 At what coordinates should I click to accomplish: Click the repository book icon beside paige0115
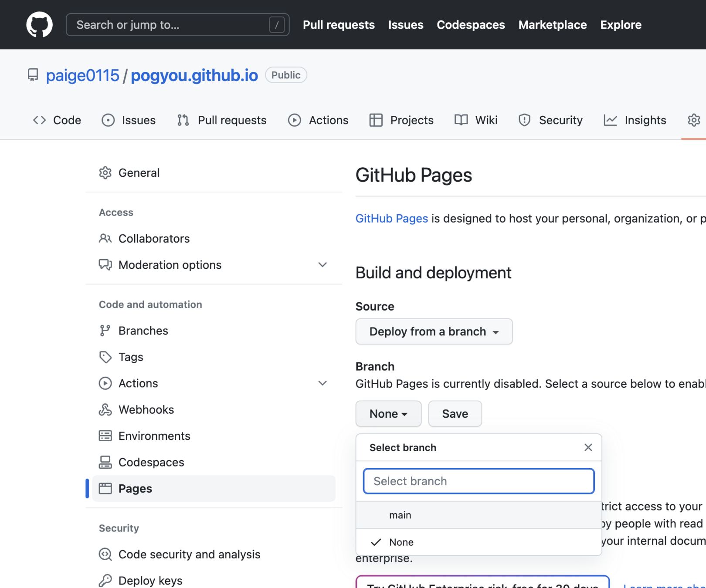point(33,75)
